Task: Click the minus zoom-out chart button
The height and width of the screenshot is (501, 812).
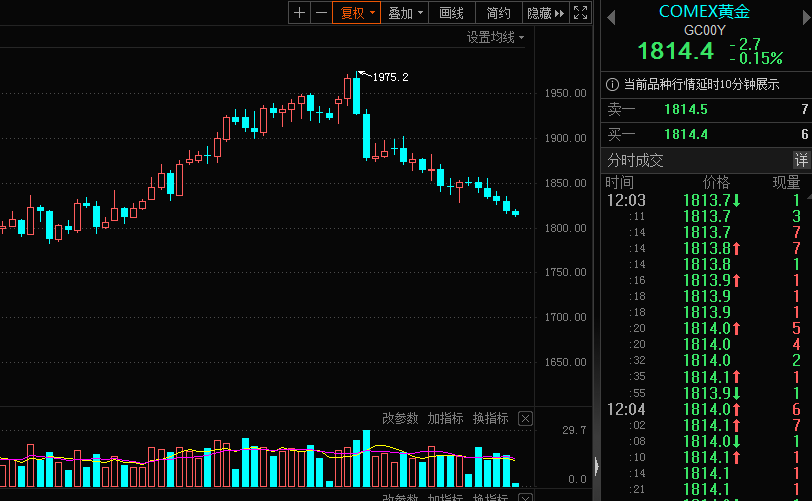Action: pyautogui.click(x=320, y=13)
